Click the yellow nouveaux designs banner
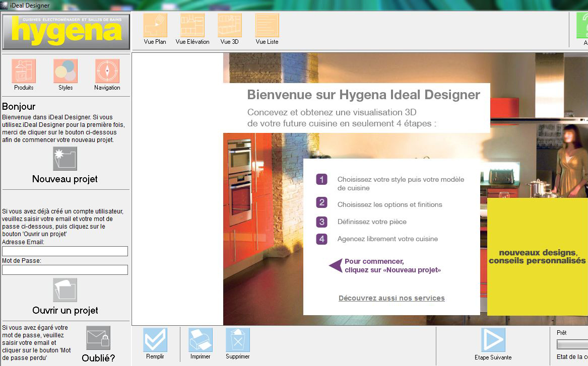Image resolution: width=588 pixels, height=366 pixels. tap(538, 257)
